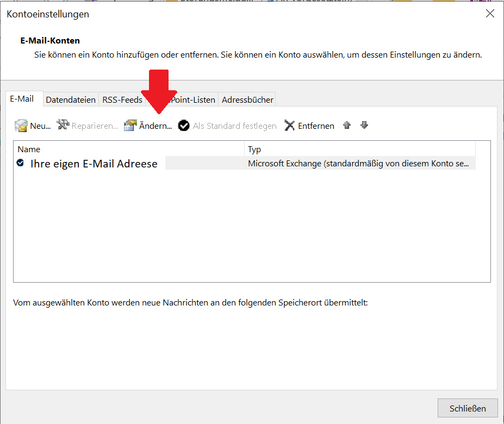This screenshot has height=424, width=504.
Task: Toggle default status via Als Standard festlegen
Action: click(x=228, y=126)
